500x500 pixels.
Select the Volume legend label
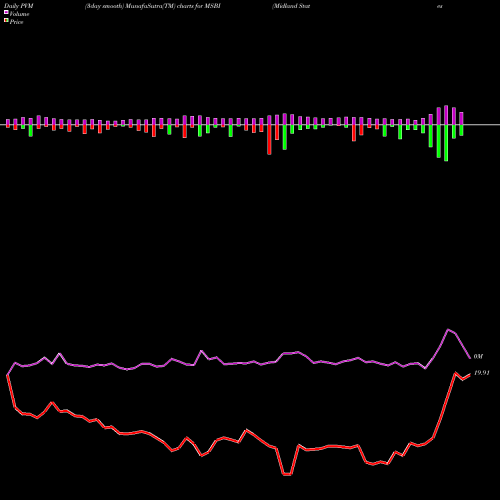tap(19, 14)
